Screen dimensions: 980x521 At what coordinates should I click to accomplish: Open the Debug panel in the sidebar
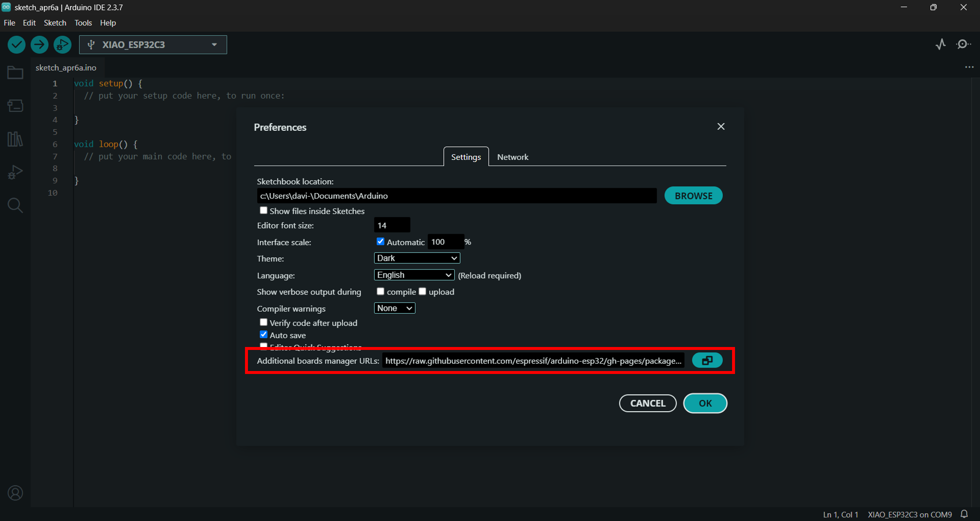[15, 173]
